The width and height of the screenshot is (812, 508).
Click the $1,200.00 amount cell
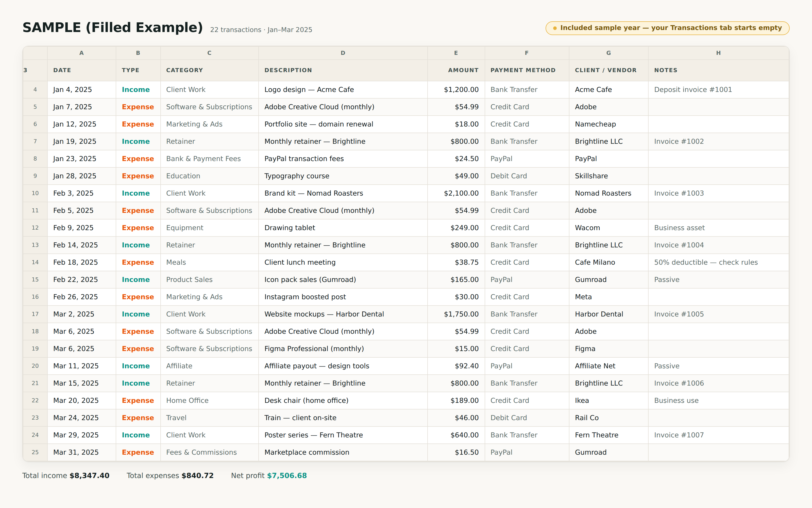click(x=456, y=90)
